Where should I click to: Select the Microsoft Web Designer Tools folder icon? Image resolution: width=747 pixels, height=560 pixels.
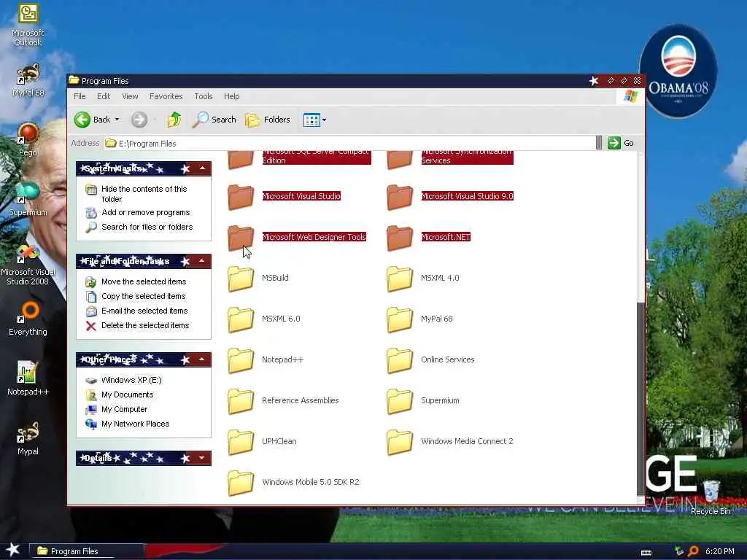(x=241, y=238)
